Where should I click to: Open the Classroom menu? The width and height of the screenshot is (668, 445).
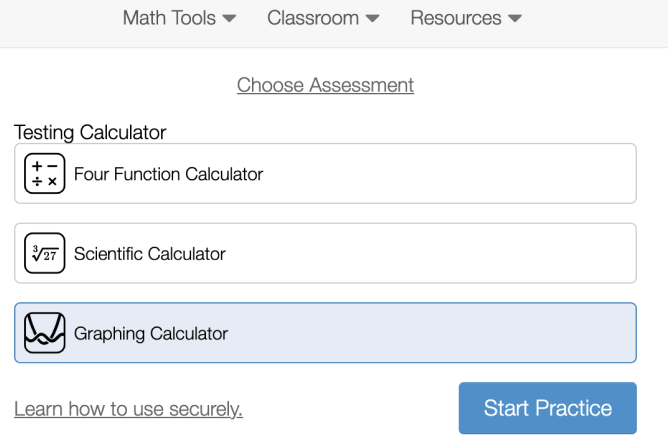point(313,18)
